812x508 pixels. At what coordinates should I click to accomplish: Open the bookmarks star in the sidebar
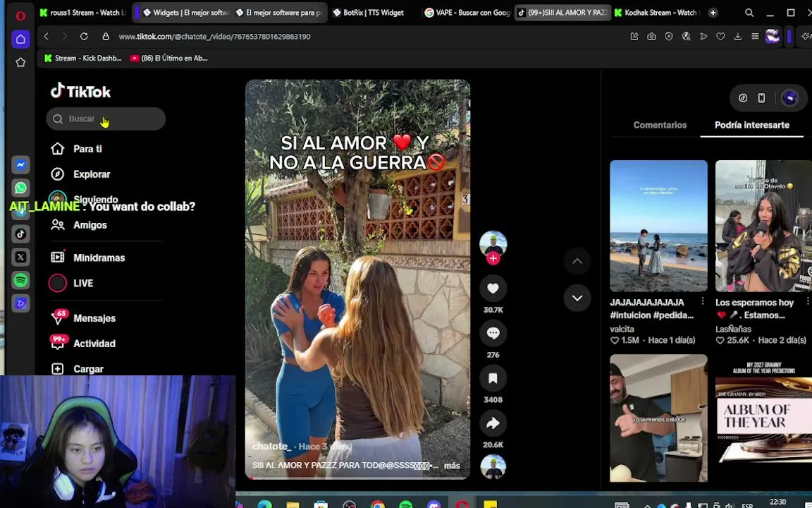(x=20, y=62)
